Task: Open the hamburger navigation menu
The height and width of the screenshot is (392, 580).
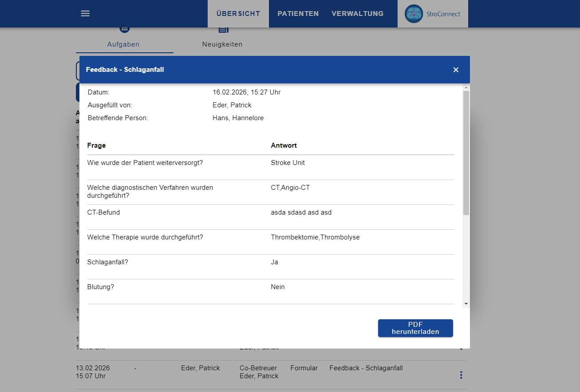Action: [x=85, y=14]
